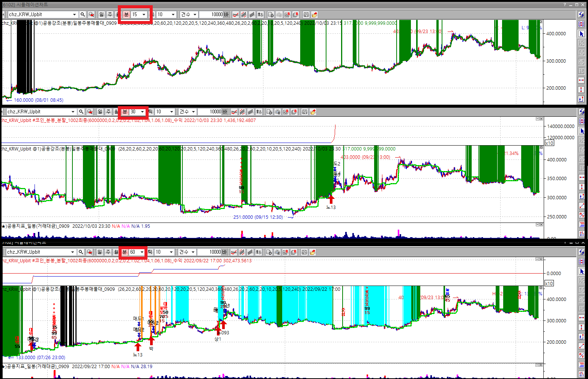Toggle the 분 (minute) period button in bottom toolbar
Viewport: 588px width, 379px height.
125,252
